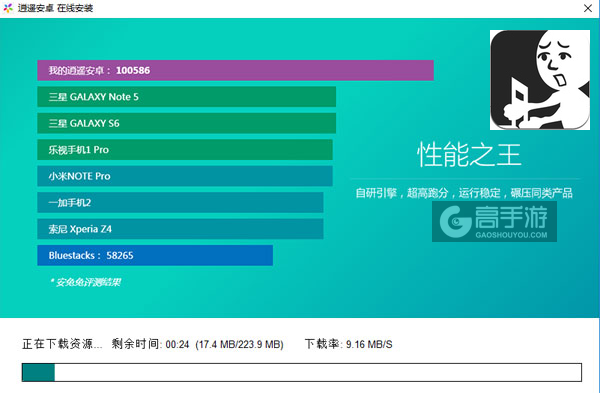Click the 逍遥安卓 在线安装 window title
Screen dimensions: 600x393
(x=55, y=8)
